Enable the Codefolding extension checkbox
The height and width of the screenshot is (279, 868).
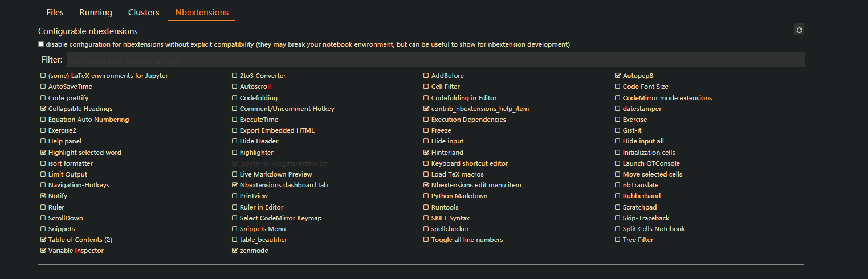pyautogui.click(x=235, y=98)
